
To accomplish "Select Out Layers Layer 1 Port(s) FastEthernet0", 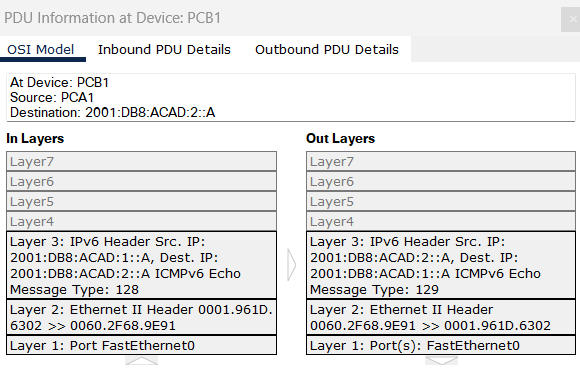I will coord(441,345).
